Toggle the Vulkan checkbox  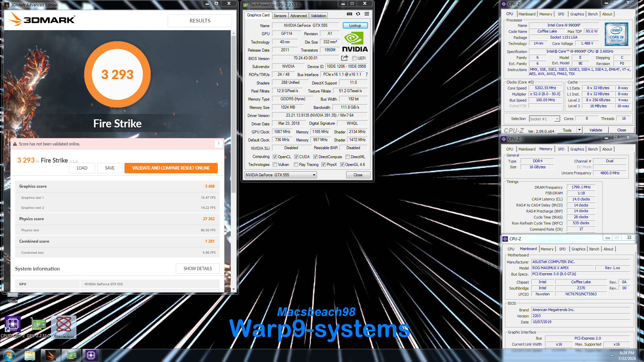275,165
